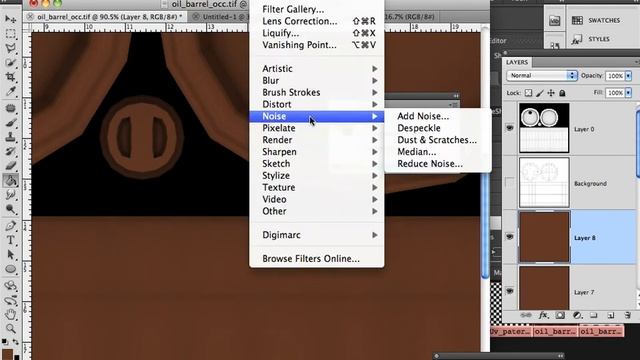Viewport: 640px width, 360px height.
Task: Expand the Blur filter submenu
Action: click(x=317, y=80)
